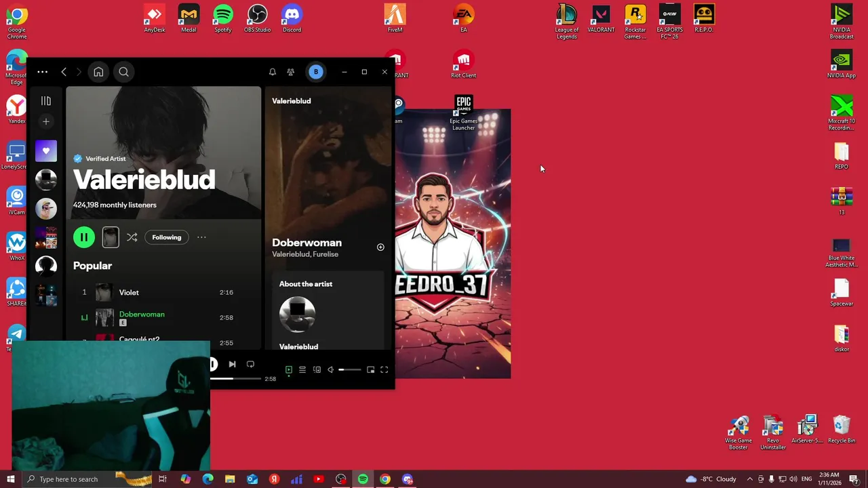Open EA desktop shortcut
The width and height of the screenshot is (868, 488).
click(464, 19)
